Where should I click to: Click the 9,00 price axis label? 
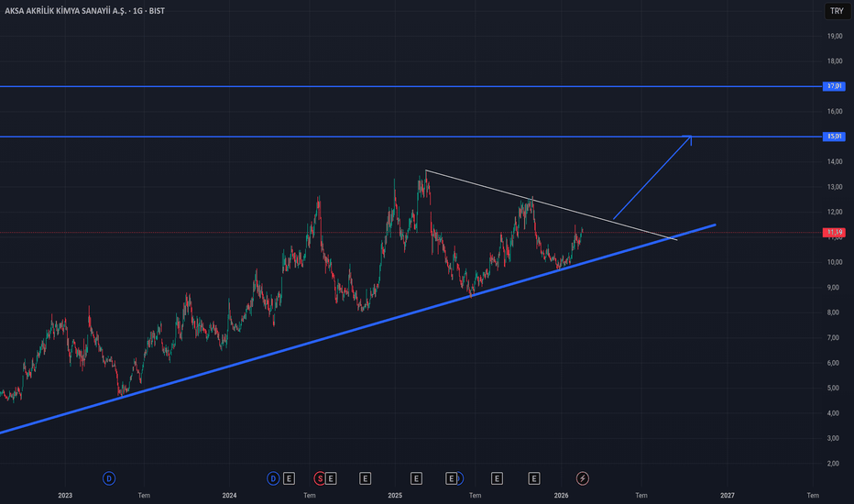coord(835,287)
